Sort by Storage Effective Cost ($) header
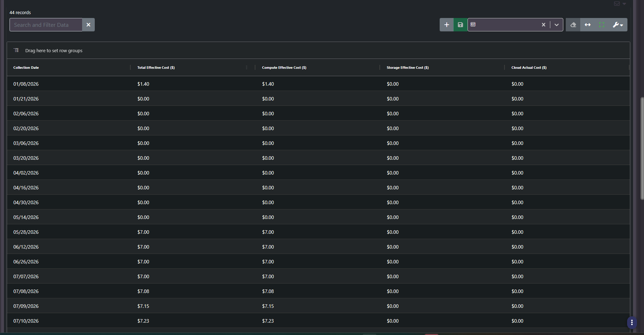This screenshot has width=644, height=335. 408,67
